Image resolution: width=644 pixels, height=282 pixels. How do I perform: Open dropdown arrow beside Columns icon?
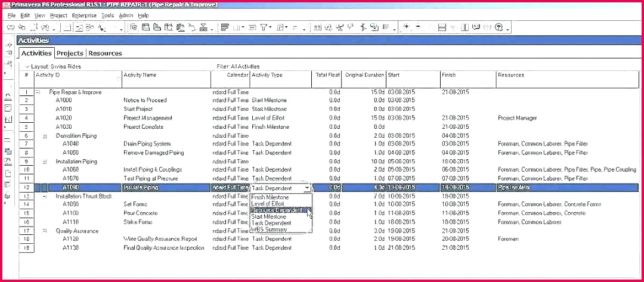point(243,27)
